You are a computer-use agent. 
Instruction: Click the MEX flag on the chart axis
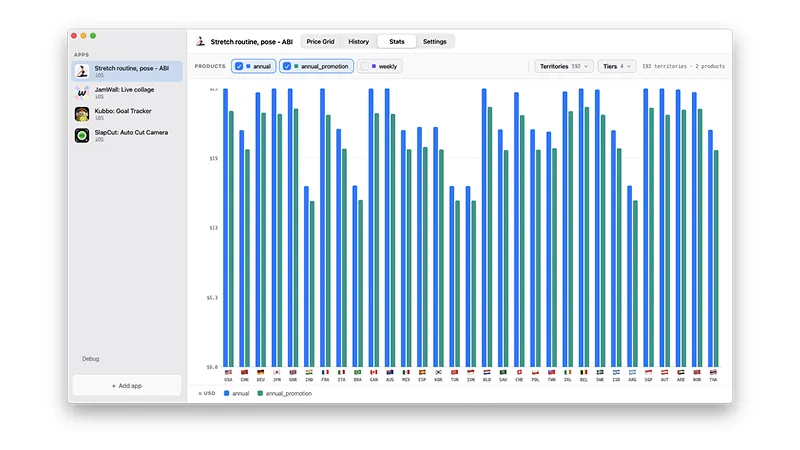pos(406,372)
